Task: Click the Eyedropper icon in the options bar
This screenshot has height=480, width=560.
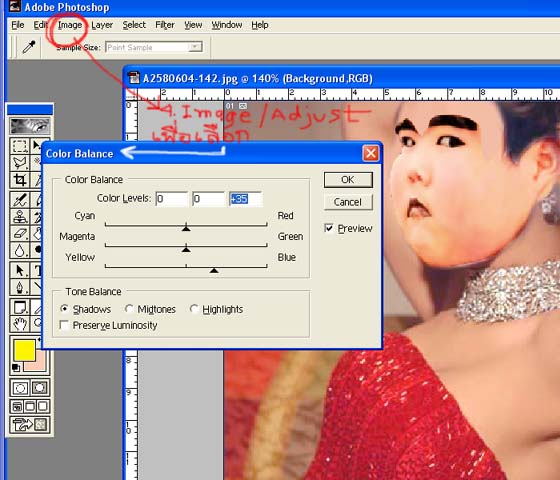Action: [x=29, y=47]
